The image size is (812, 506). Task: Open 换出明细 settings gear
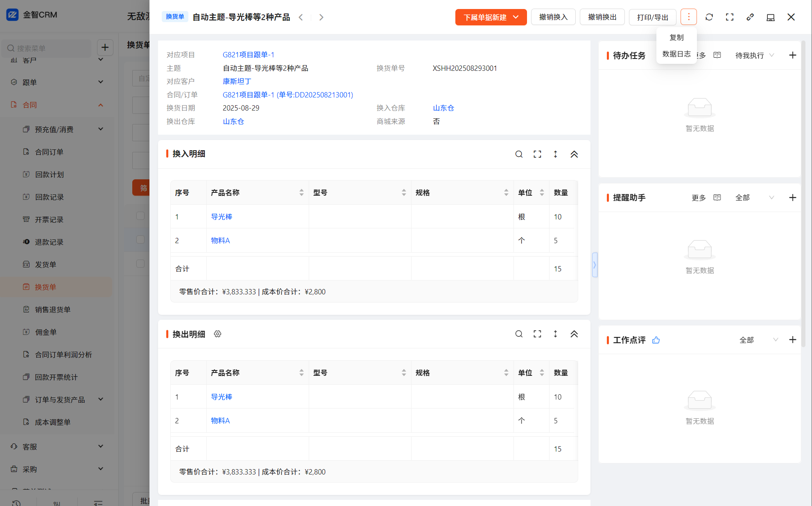(217, 334)
